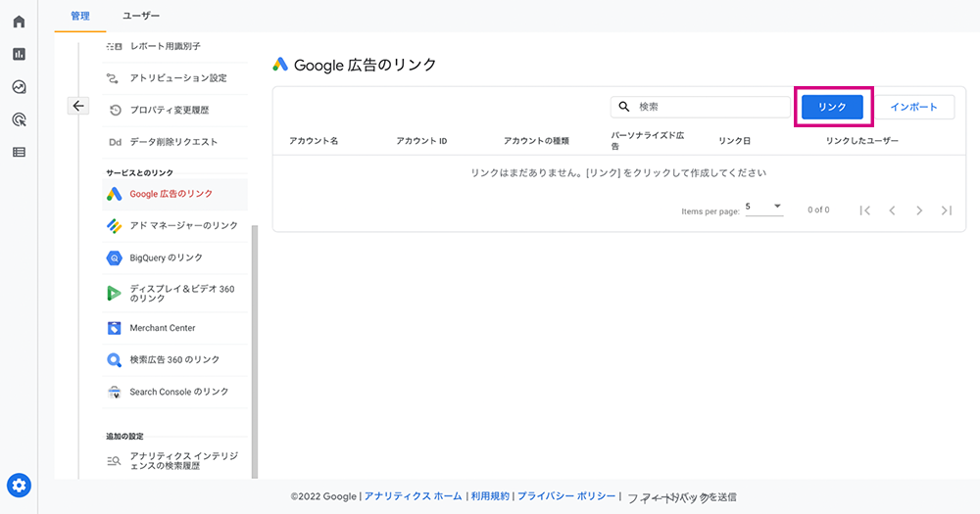
Task: Click the リンク日 column header
Action: click(734, 141)
